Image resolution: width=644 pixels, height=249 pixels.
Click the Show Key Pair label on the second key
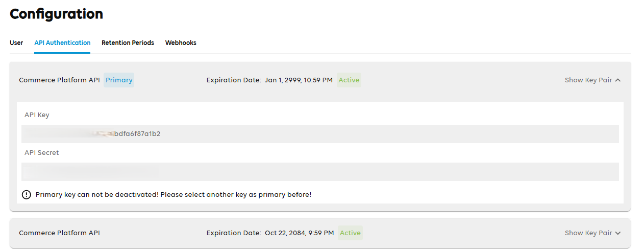[588, 233]
